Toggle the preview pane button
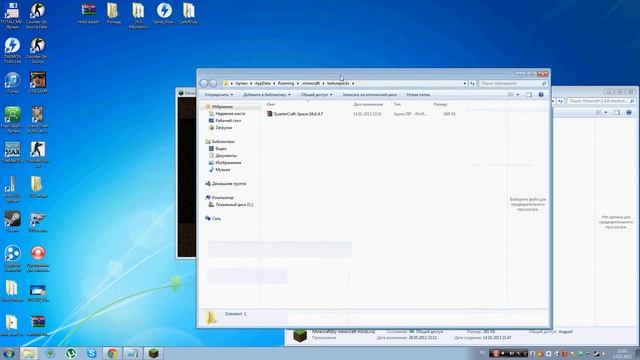 point(529,95)
